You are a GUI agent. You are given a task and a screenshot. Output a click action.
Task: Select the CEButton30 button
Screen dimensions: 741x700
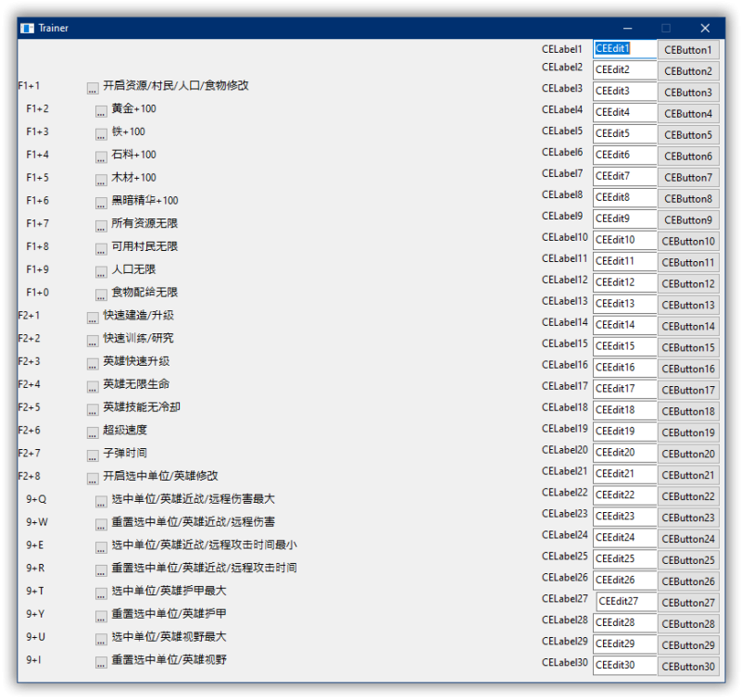[688, 667]
